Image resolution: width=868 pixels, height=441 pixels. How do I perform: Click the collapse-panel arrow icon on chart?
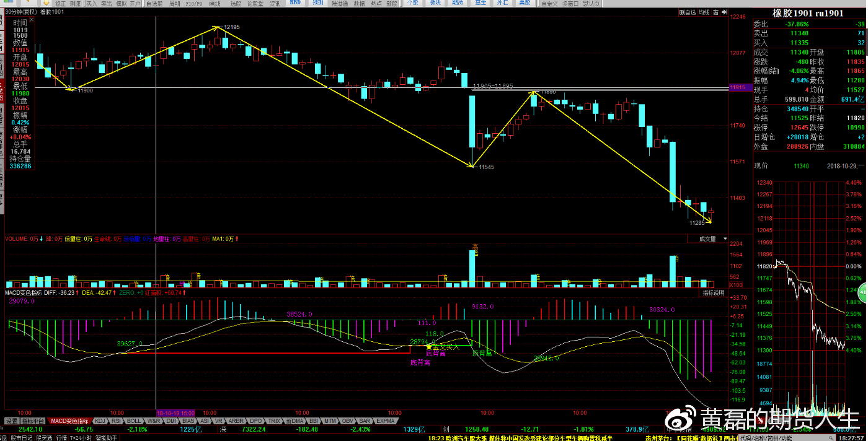click(724, 12)
